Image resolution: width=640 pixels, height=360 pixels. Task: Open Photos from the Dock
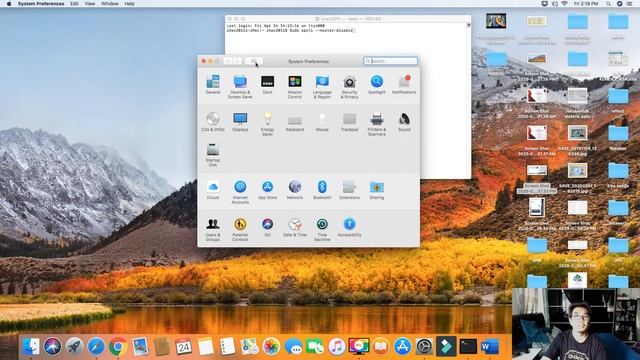tap(271, 347)
